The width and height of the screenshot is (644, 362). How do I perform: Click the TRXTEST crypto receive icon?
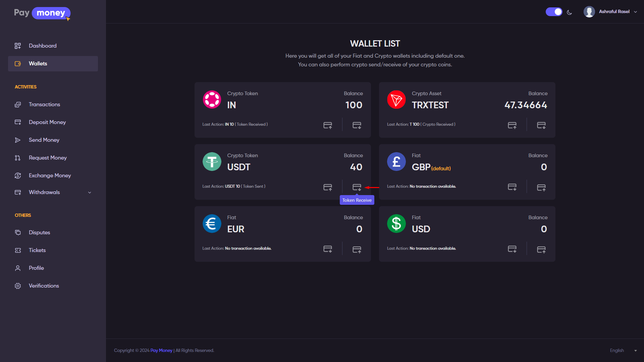[541, 125]
